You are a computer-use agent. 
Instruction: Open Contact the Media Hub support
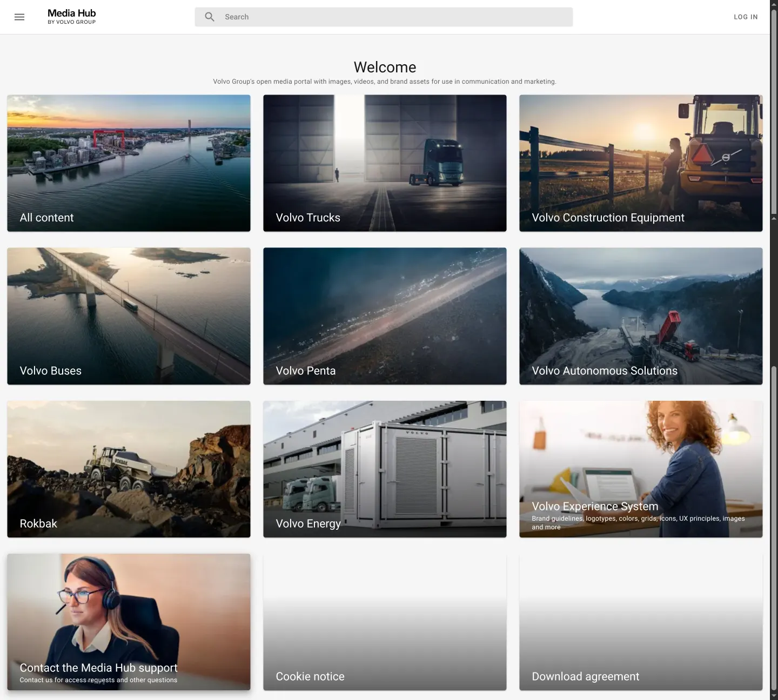pyautogui.click(x=129, y=622)
